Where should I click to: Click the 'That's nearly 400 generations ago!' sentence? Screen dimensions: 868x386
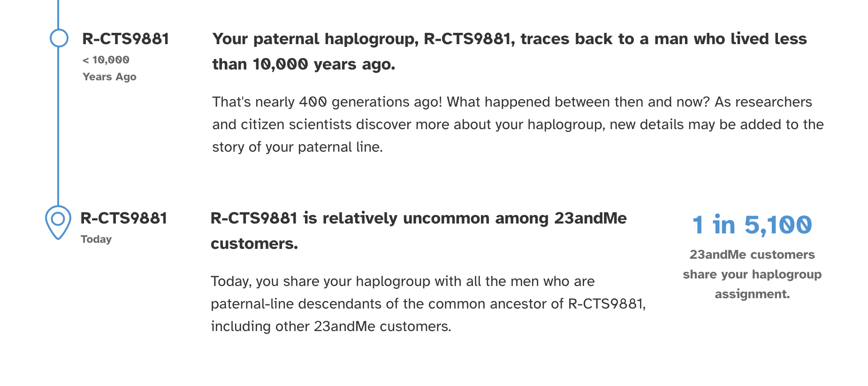pyautogui.click(x=327, y=102)
